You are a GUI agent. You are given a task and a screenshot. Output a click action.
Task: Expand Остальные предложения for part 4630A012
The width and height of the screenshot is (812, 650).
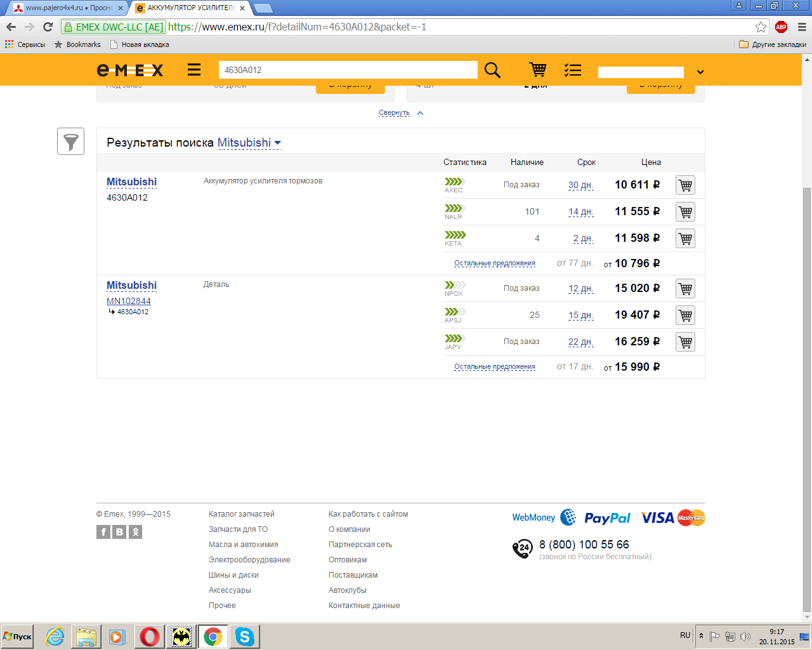coord(495,263)
